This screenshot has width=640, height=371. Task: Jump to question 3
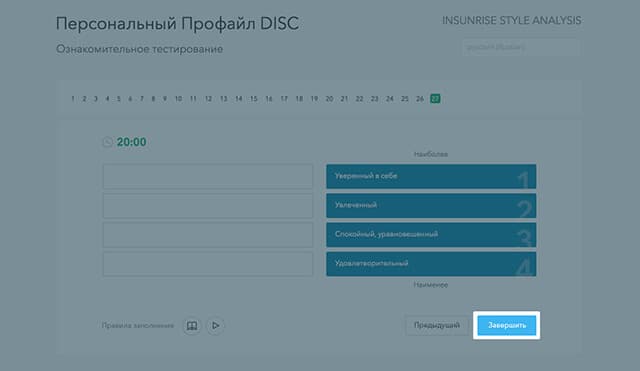tap(96, 99)
